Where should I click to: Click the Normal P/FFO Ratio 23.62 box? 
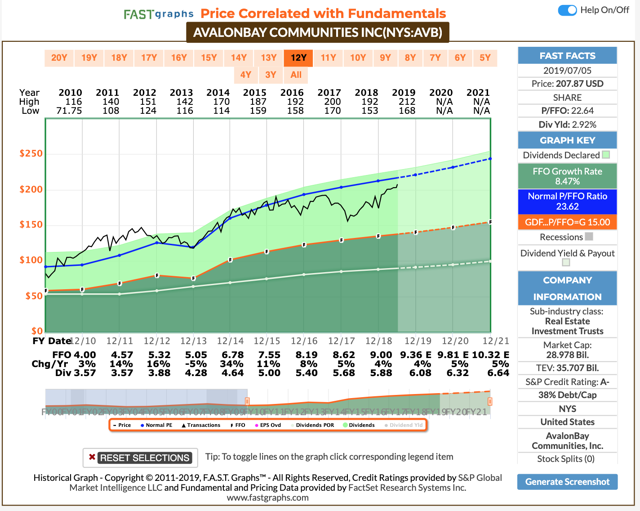click(x=567, y=201)
